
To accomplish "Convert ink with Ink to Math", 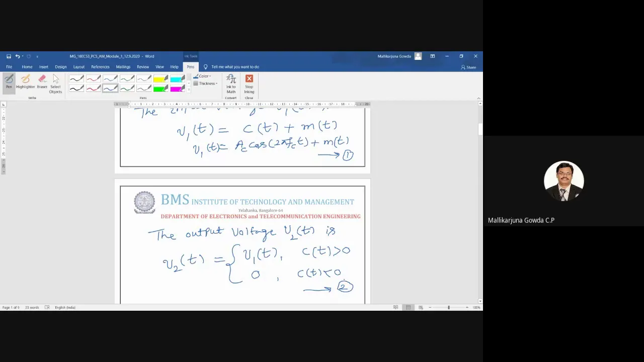I will click(231, 83).
